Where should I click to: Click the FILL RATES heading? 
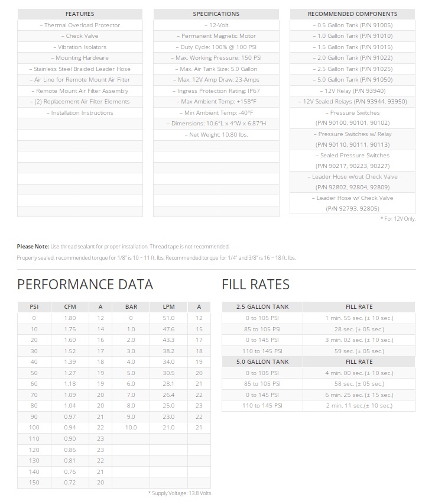click(255, 285)
